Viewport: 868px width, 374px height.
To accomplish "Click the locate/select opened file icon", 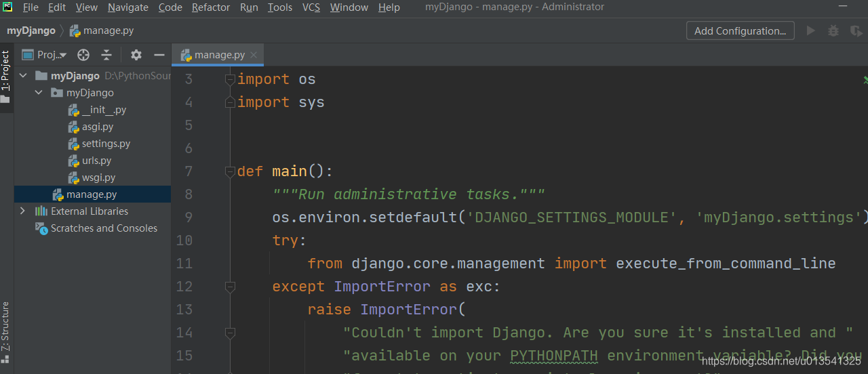I will 83,55.
